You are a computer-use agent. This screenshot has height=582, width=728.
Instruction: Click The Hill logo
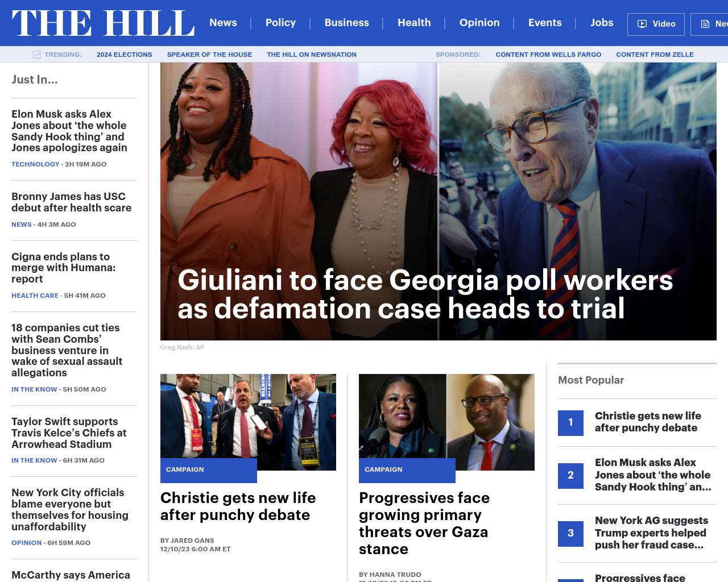pos(103,23)
